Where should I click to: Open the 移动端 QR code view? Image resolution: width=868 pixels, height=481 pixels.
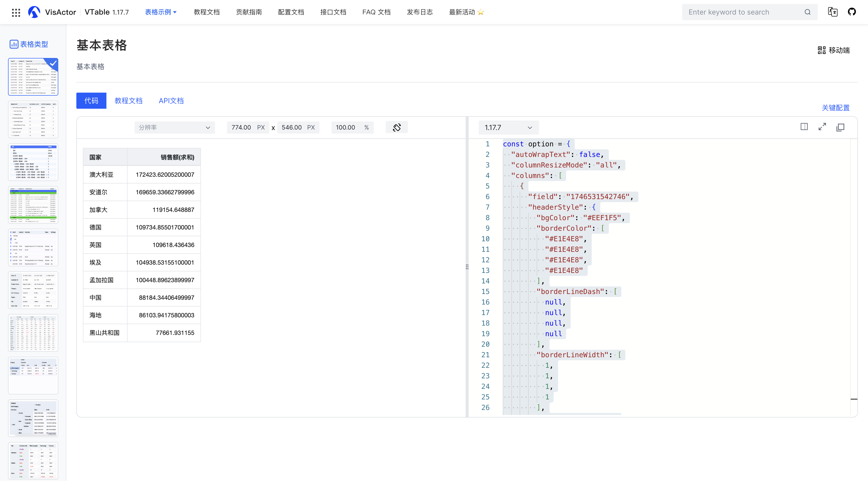coord(834,50)
